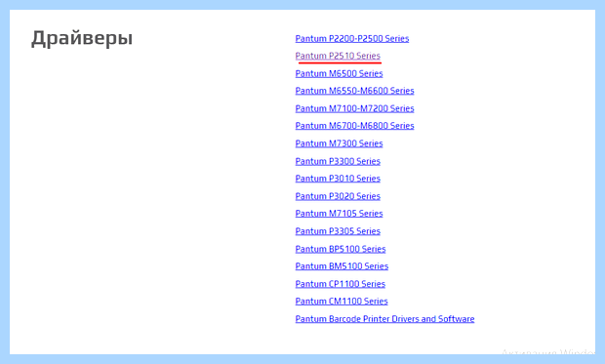Click the Драйверы heading

coord(82,39)
